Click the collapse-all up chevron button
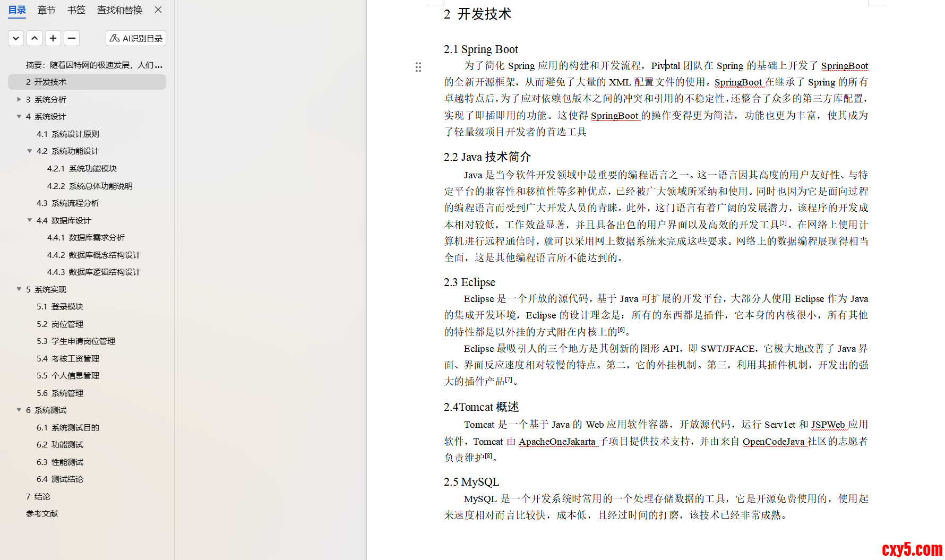This screenshot has width=945, height=560. (35, 38)
